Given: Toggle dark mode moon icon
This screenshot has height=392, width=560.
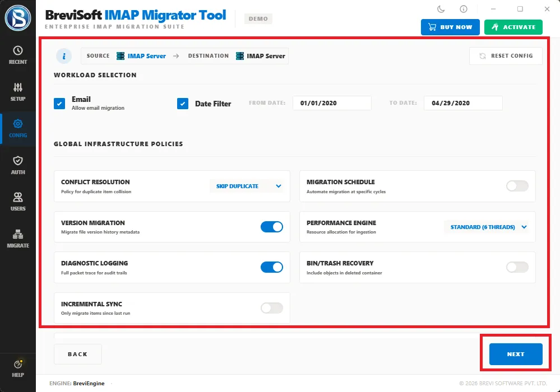Looking at the screenshot, I should (x=441, y=9).
